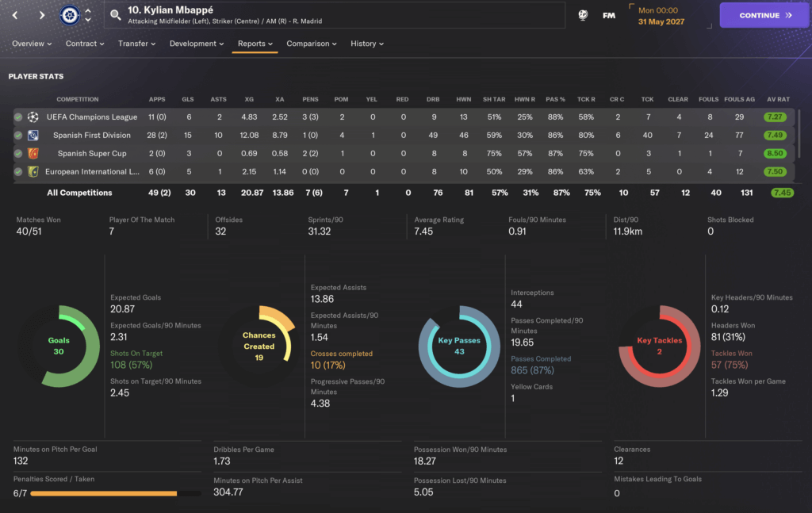Click the UEFA Champions League logo
The width and height of the screenshot is (812, 513).
33,117
